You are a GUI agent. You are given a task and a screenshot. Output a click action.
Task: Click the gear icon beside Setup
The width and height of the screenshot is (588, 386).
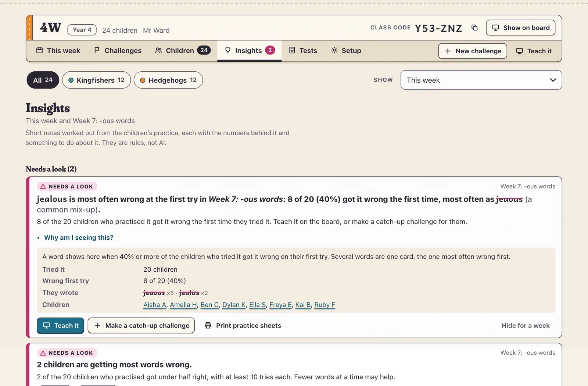pos(334,50)
